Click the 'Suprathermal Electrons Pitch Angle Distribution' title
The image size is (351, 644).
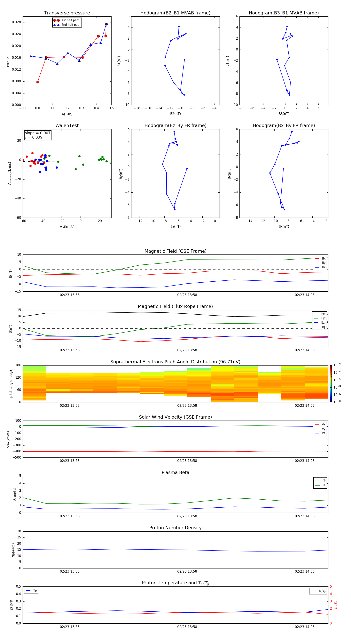pyautogui.click(x=175, y=362)
